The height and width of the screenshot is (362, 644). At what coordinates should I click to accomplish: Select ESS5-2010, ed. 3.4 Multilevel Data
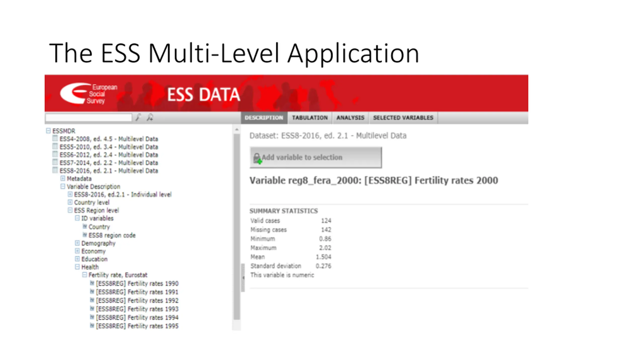tap(109, 147)
